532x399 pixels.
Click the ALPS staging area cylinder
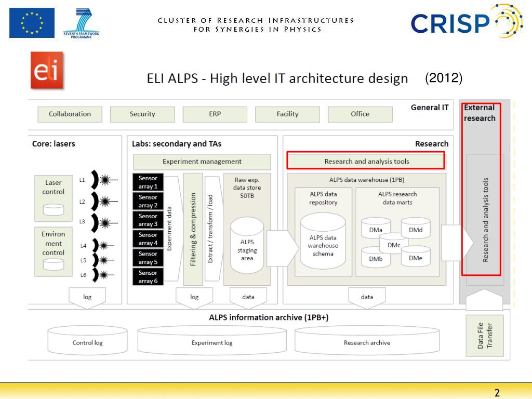[x=247, y=245]
